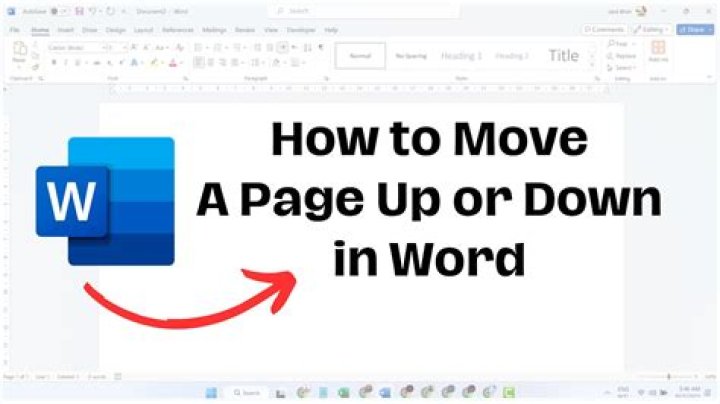Click the Format Painter icon
720x404 pixels.
tap(35, 67)
